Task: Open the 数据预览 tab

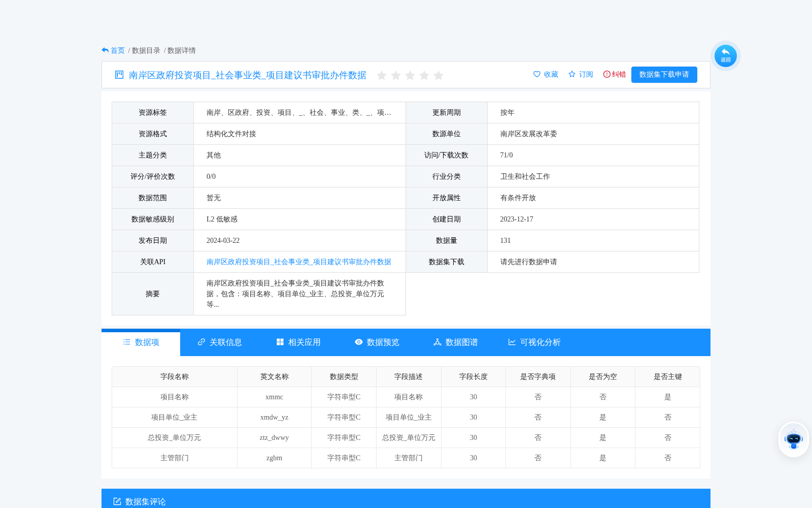Action: pyautogui.click(x=377, y=342)
